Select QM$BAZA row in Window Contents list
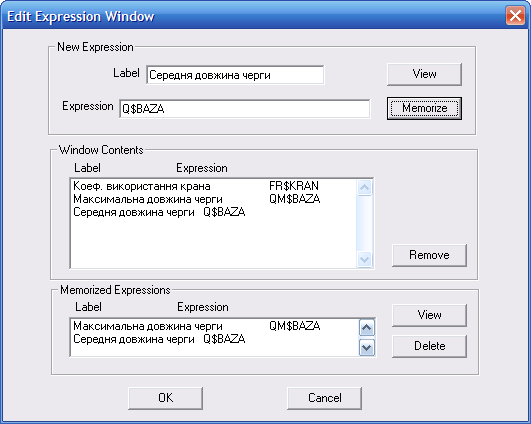 click(x=213, y=199)
